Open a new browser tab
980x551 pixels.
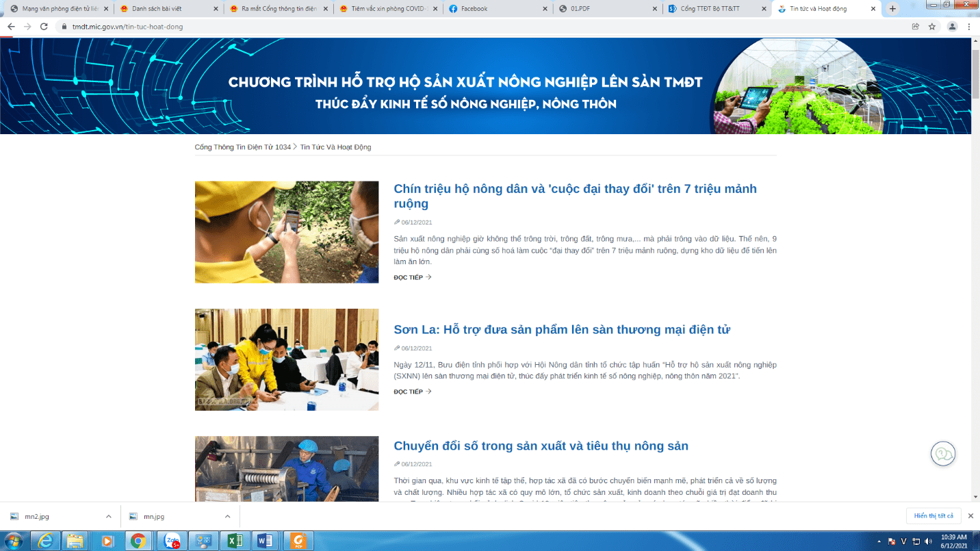(892, 9)
